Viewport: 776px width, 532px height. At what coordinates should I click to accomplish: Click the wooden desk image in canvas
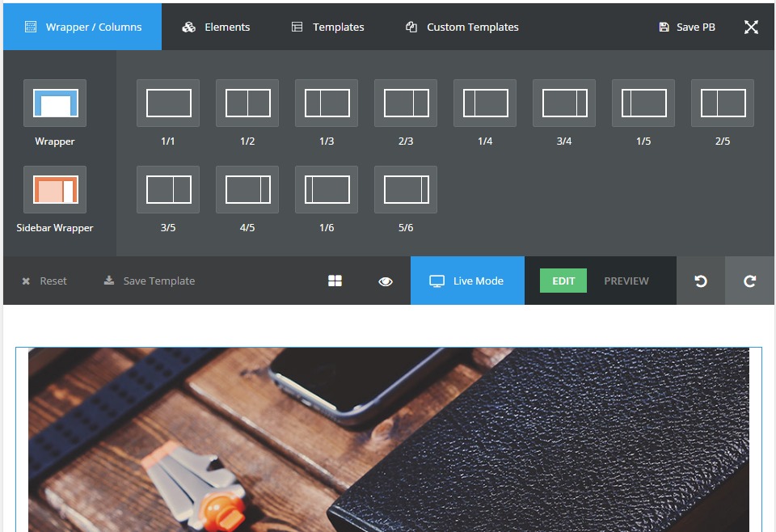tap(388, 441)
